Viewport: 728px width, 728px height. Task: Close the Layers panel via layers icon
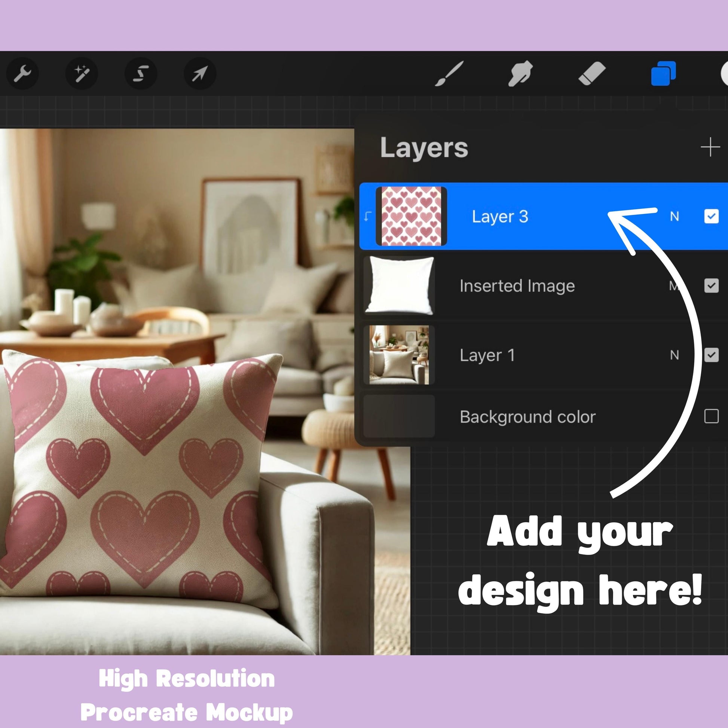coord(663,74)
